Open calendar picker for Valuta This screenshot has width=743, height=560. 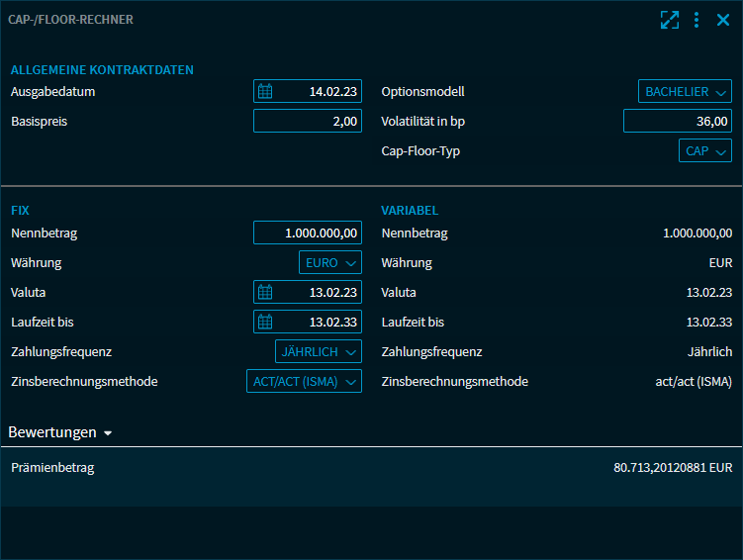pyautogui.click(x=265, y=292)
